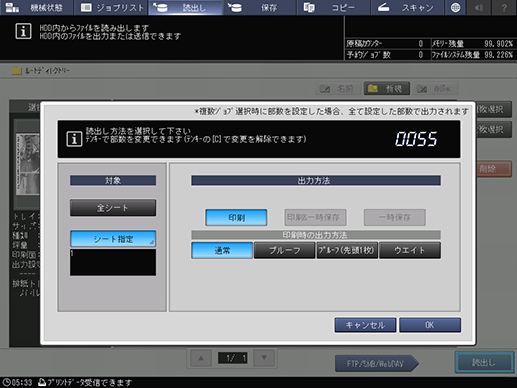
Task: Go to next page down arrow
Action: tap(264, 358)
